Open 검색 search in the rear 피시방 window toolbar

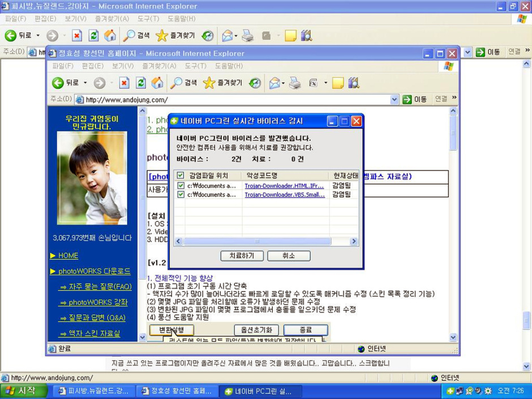point(136,35)
